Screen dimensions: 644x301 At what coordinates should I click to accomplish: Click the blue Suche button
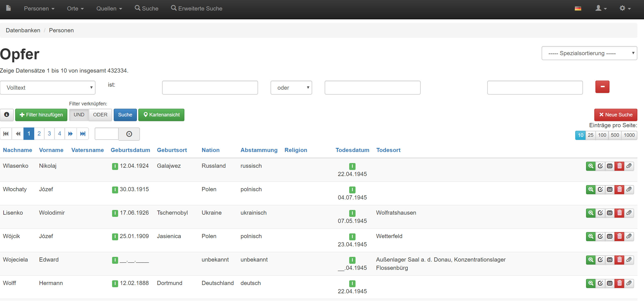pyautogui.click(x=125, y=115)
